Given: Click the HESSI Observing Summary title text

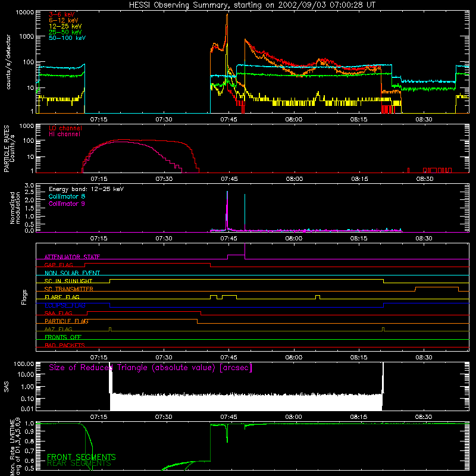Looking at the screenshot, I should (x=252, y=5).
